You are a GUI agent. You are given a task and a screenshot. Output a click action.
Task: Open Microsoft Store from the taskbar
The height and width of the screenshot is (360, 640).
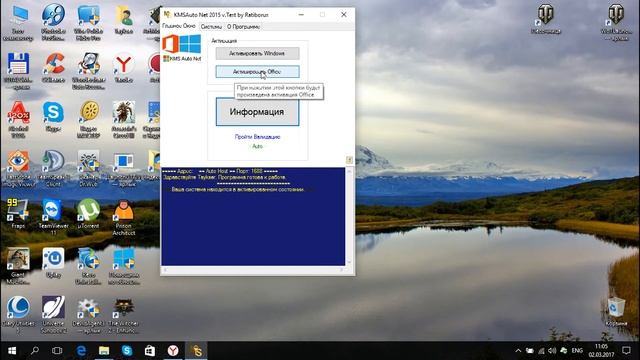click(150, 351)
